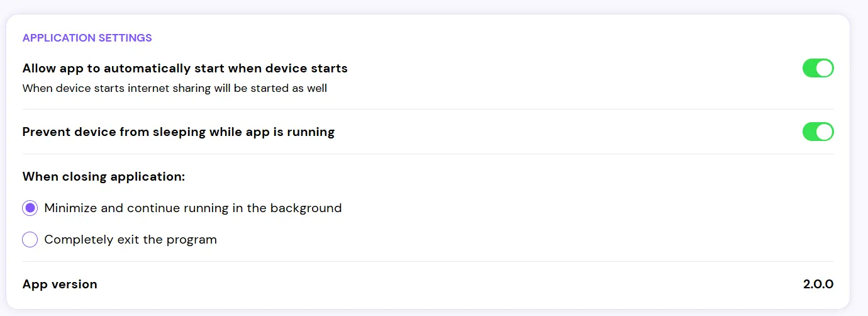This screenshot has height=316, width=868.
Task: Click the green track of the prevent sleeping switch
Action: [x=810, y=132]
